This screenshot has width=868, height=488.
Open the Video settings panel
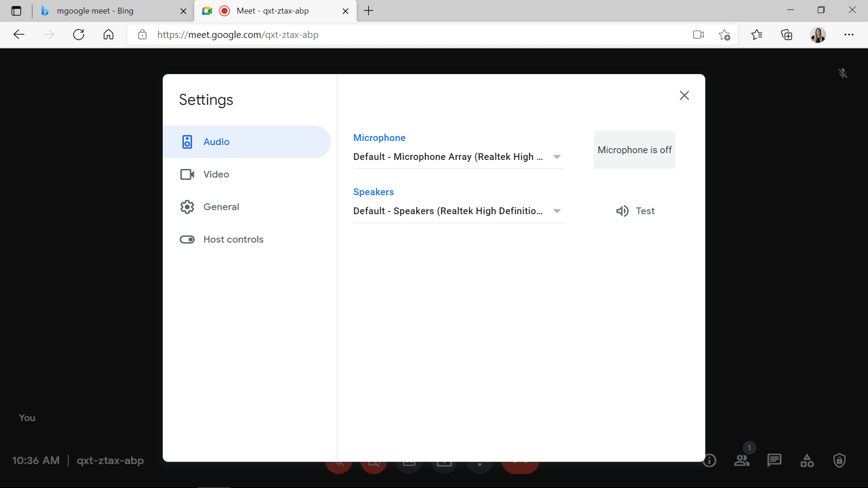pyautogui.click(x=216, y=174)
